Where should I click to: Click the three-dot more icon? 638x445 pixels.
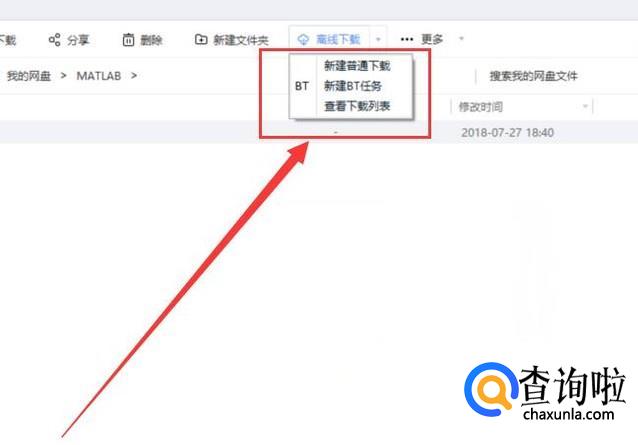click(407, 39)
